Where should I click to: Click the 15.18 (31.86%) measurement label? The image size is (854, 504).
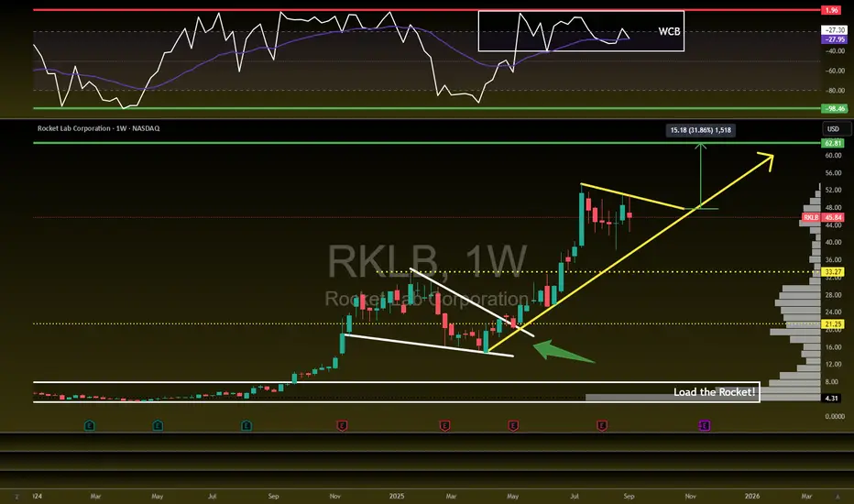click(700, 130)
